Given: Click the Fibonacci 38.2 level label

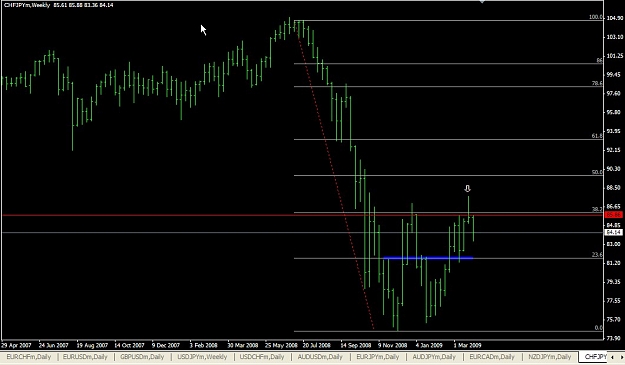Looking at the screenshot, I should click(x=597, y=209).
